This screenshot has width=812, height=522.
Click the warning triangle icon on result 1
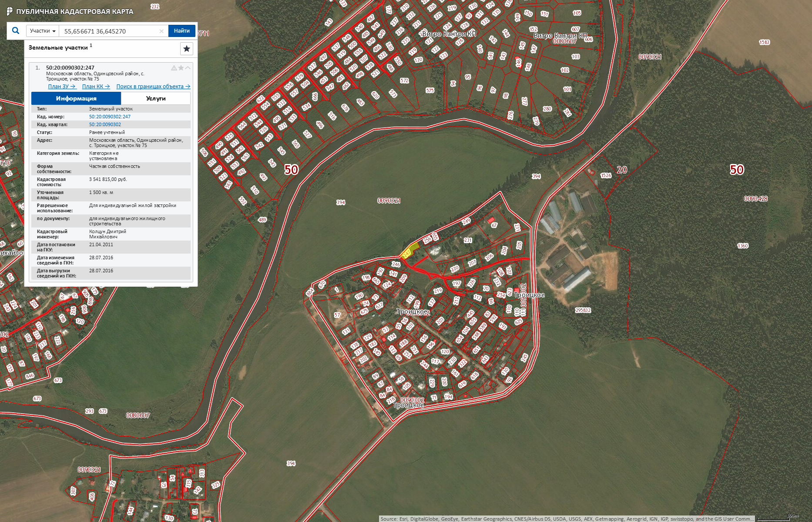coord(174,68)
